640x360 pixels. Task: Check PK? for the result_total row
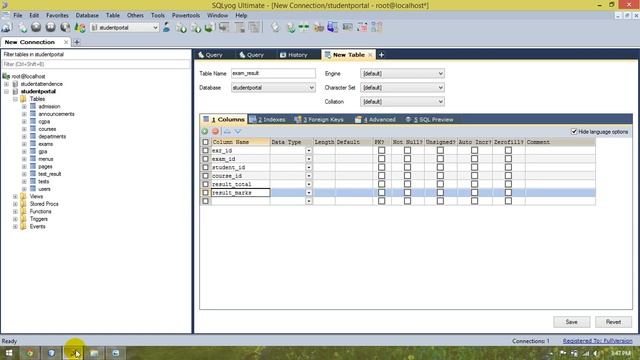pyautogui.click(x=382, y=184)
